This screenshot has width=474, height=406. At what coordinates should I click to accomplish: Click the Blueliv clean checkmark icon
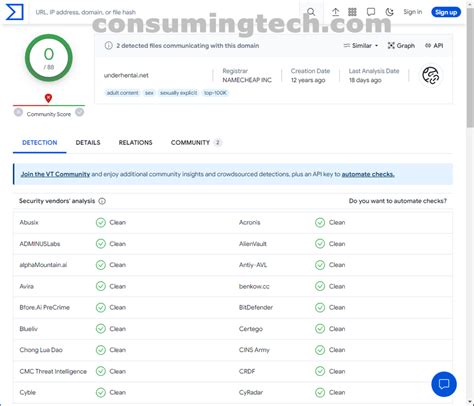(x=101, y=329)
